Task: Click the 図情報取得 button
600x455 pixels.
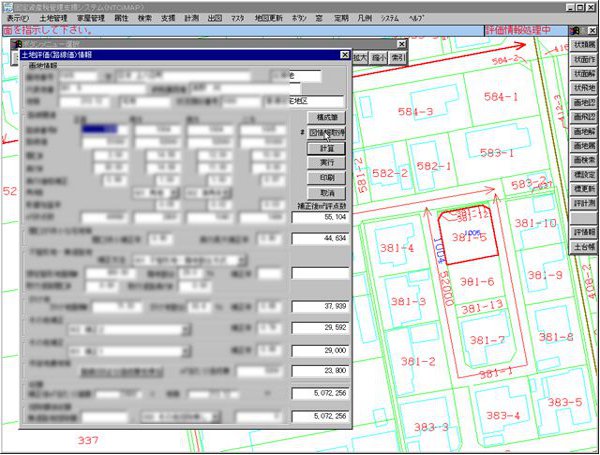Action: tap(326, 133)
